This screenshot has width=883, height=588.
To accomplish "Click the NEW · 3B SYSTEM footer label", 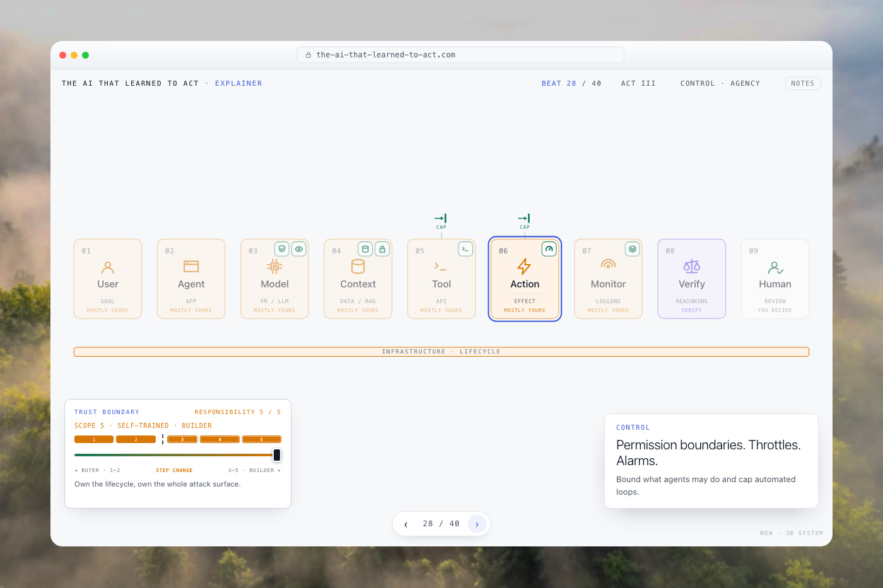I will [792, 533].
